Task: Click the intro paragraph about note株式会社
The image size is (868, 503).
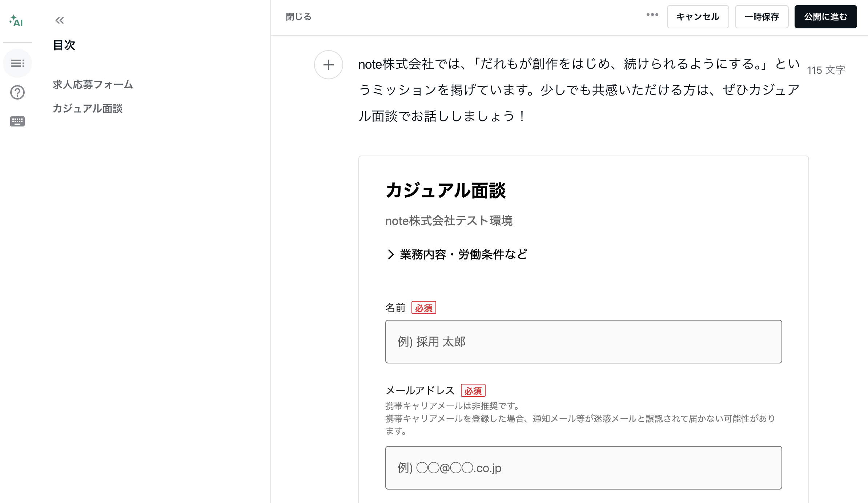Action: click(579, 90)
